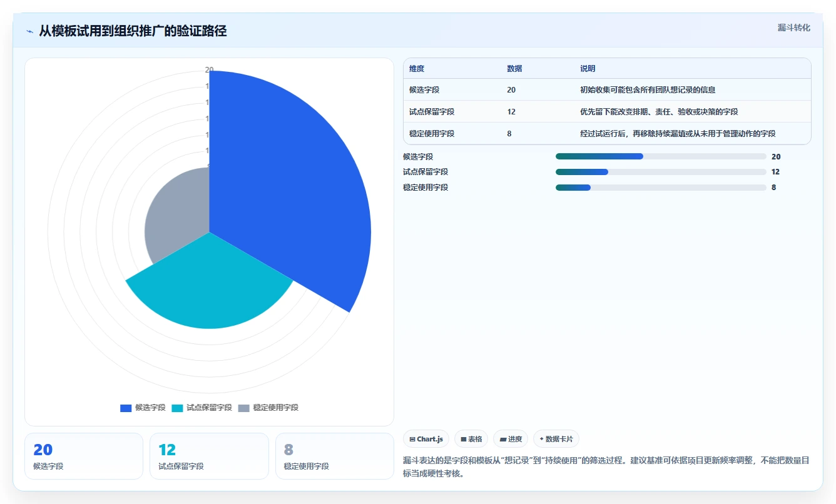Click the 说明 column header
The height and width of the screenshot is (504, 836).
coord(588,69)
